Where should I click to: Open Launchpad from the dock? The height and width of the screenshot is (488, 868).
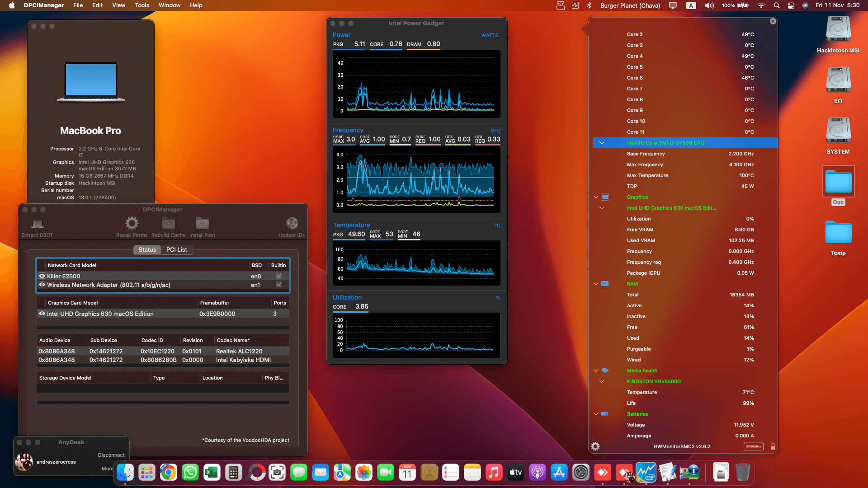pyautogui.click(x=147, y=473)
